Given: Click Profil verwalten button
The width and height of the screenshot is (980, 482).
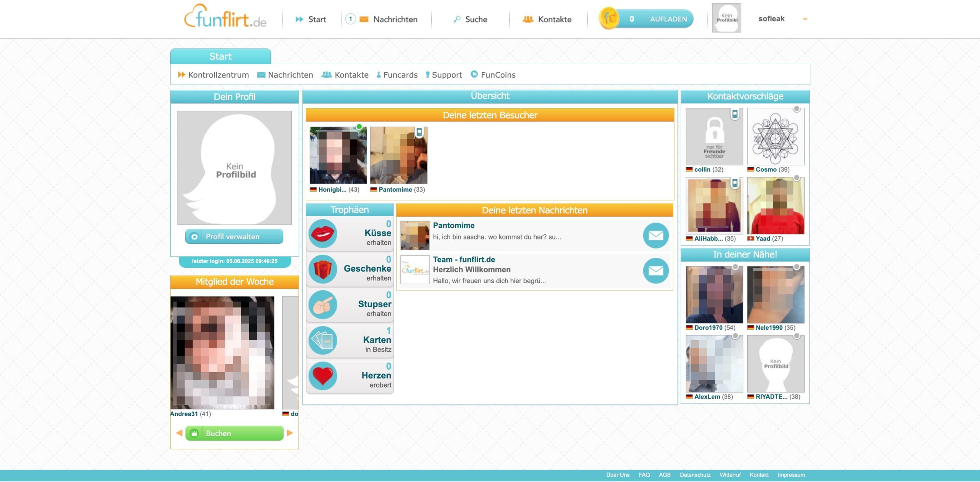Looking at the screenshot, I should point(234,236).
